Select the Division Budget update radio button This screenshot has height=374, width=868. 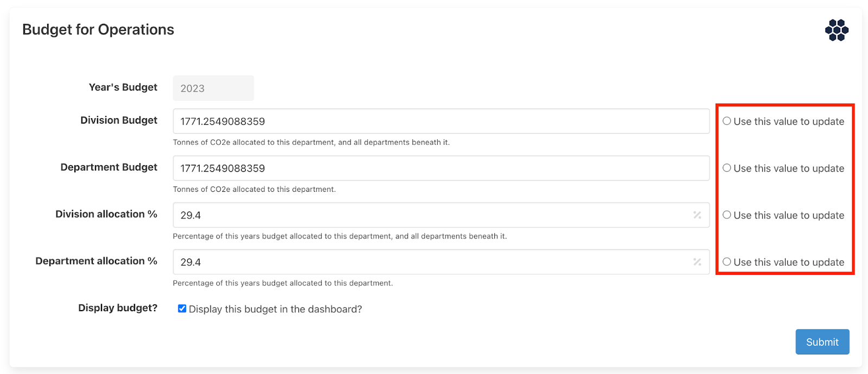click(x=727, y=121)
